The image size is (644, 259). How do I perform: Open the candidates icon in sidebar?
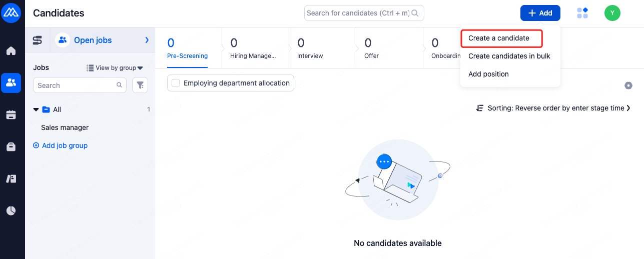click(x=11, y=82)
